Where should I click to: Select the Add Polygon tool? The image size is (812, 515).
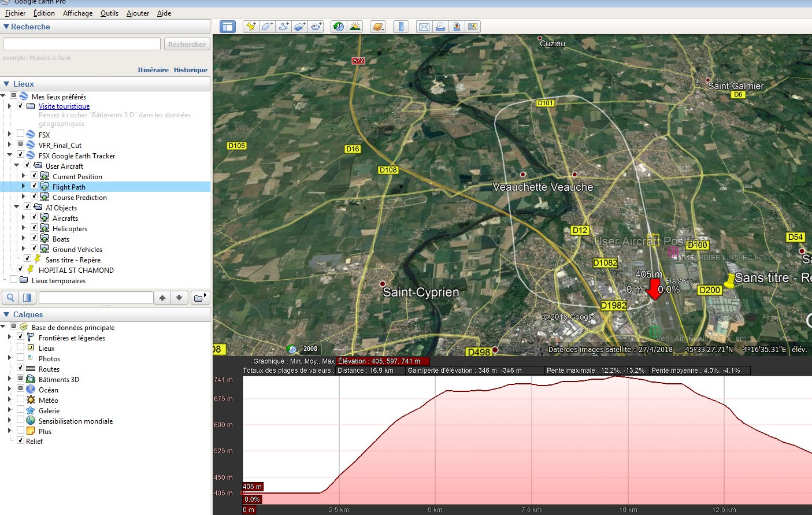click(267, 27)
